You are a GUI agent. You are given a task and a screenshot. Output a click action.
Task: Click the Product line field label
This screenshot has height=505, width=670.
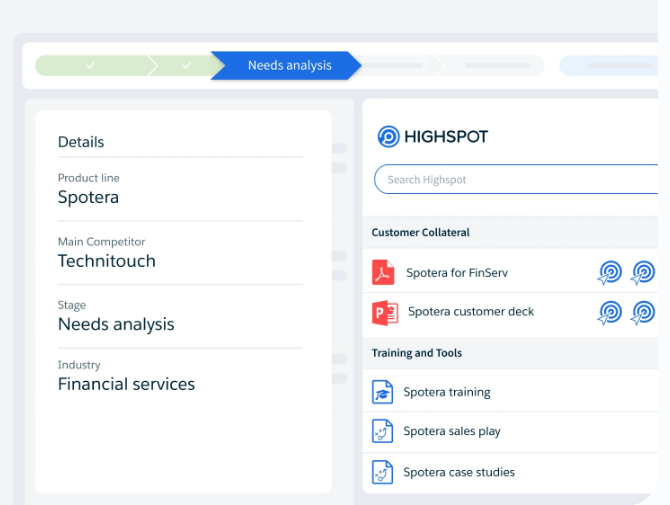(88, 178)
